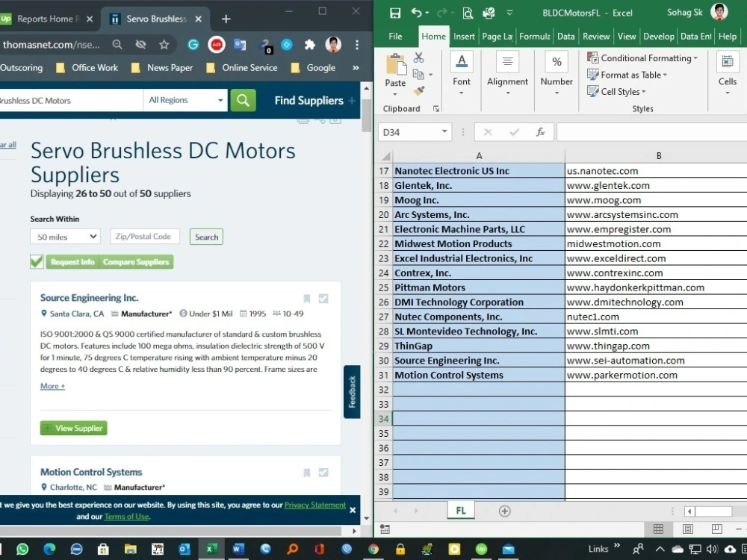Viewport: 747px width, 560px height.
Task: Click the Grammarly extension icon
Action: coord(193,45)
